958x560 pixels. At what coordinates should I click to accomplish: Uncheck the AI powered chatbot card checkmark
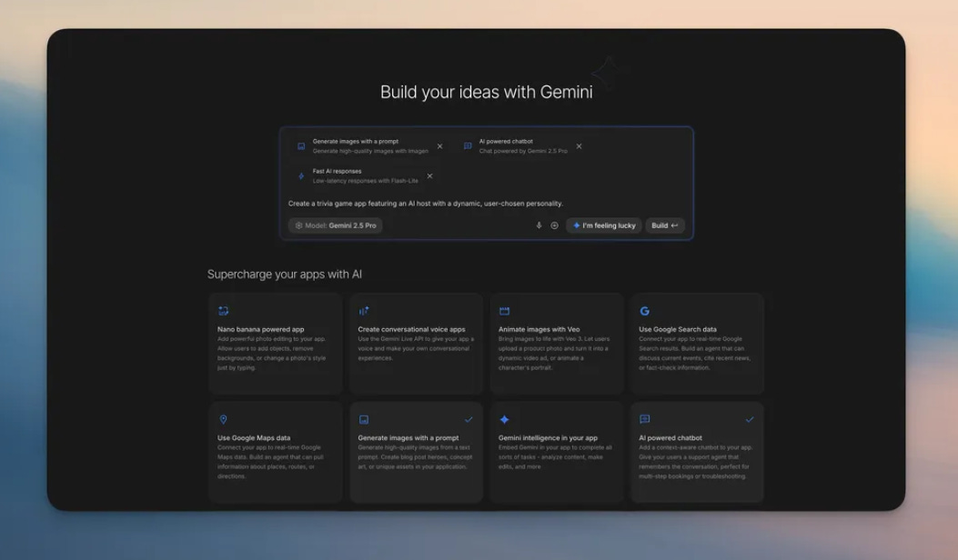(x=750, y=419)
